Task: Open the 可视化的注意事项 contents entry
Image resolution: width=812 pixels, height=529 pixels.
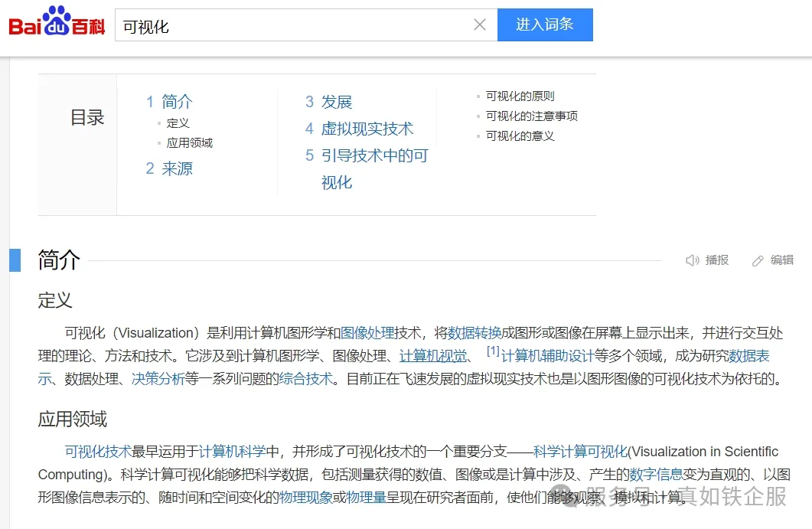Action: point(532,115)
